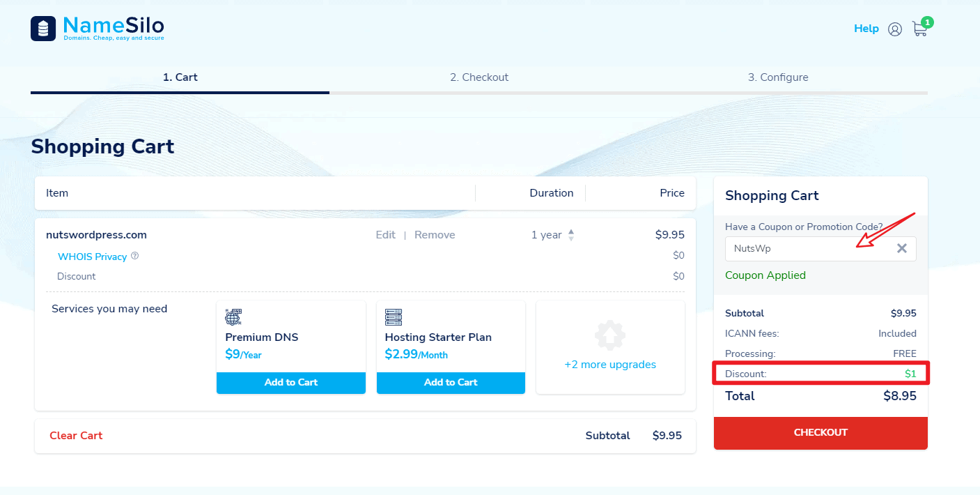The image size is (980, 495).
Task: Open the shopping cart icon in header
Action: click(920, 29)
